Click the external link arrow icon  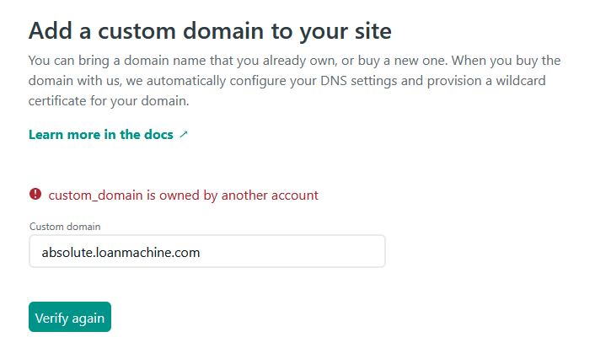[184, 134]
